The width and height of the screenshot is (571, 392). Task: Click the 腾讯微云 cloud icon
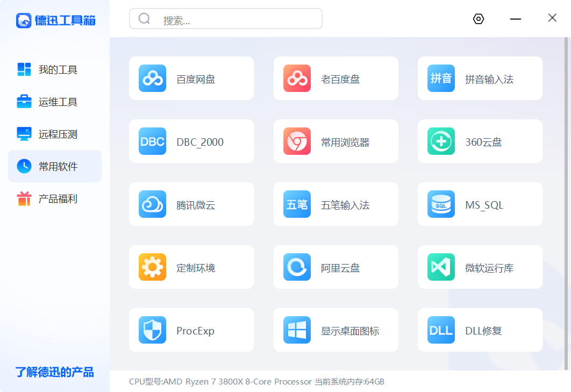tap(152, 204)
